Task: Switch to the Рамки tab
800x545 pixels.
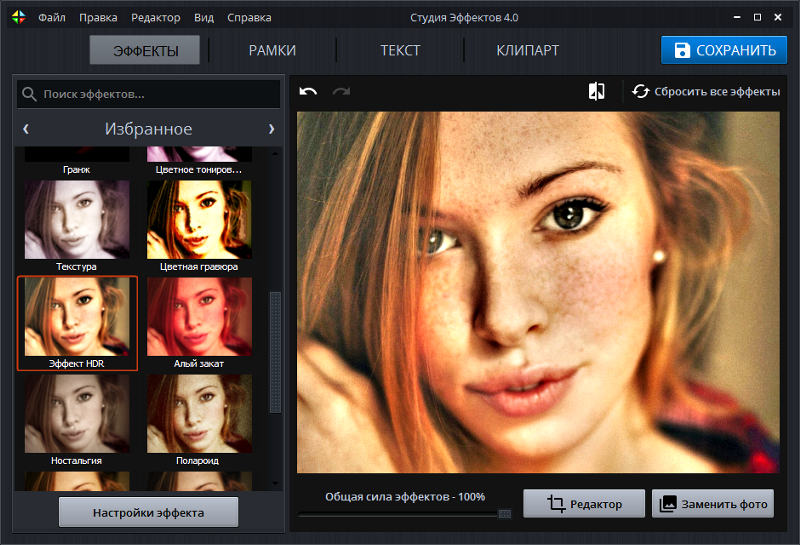Action: pos(272,50)
